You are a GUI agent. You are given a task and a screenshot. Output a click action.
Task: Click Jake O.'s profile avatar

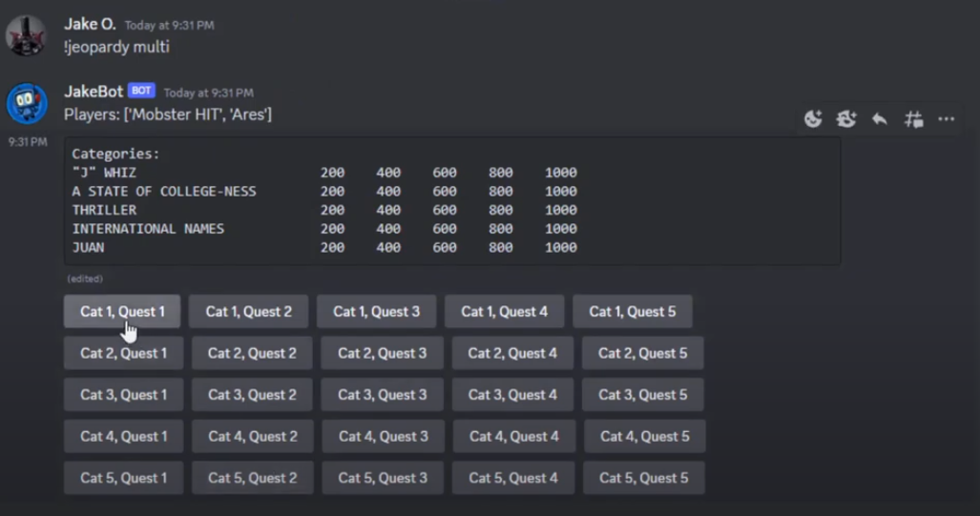[27, 35]
